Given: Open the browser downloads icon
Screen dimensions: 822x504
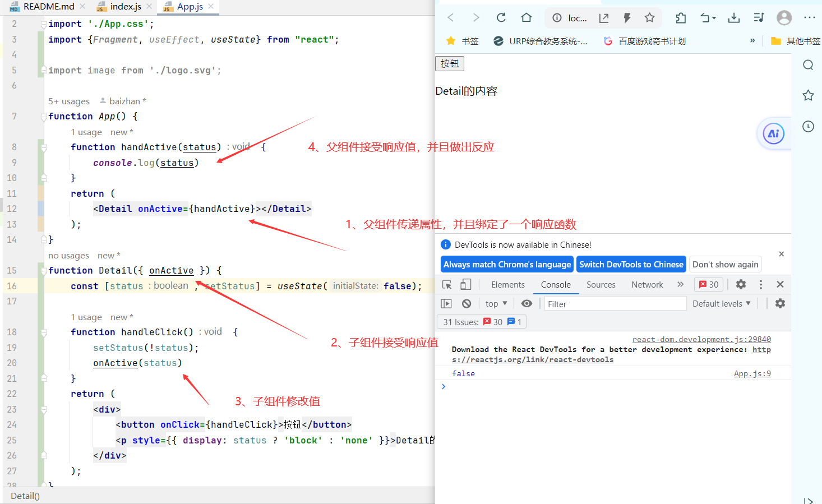Looking at the screenshot, I should [733, 18].
